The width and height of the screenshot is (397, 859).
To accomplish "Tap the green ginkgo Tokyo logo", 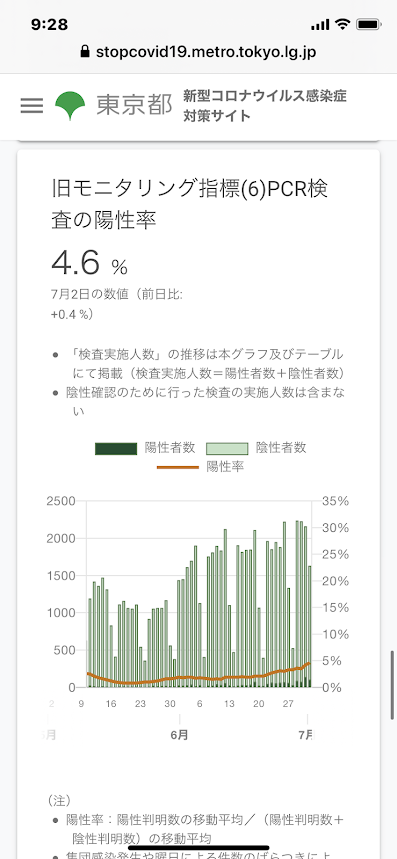I will coord(70,106).
